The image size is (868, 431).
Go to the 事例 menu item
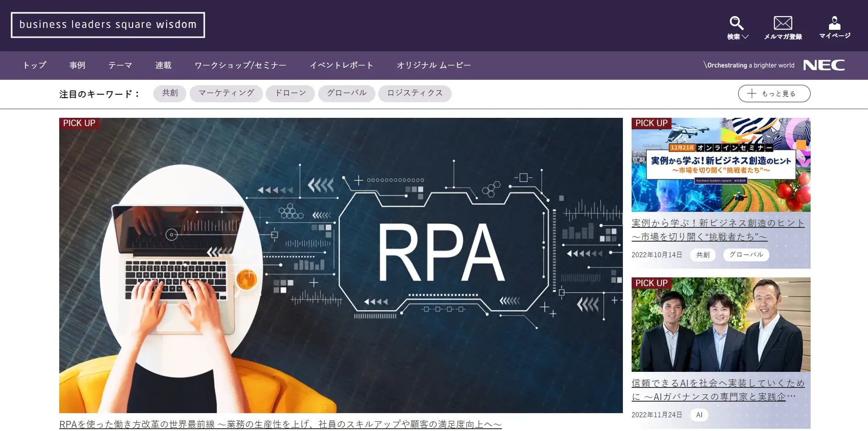coord(77,65)
